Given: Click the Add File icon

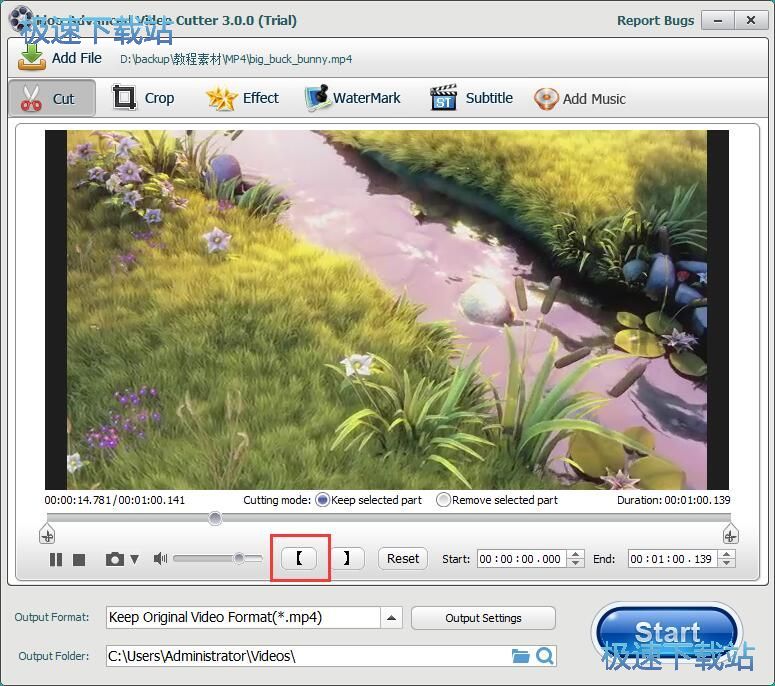Looking at the screenshot, I should [x=32, y=57].
